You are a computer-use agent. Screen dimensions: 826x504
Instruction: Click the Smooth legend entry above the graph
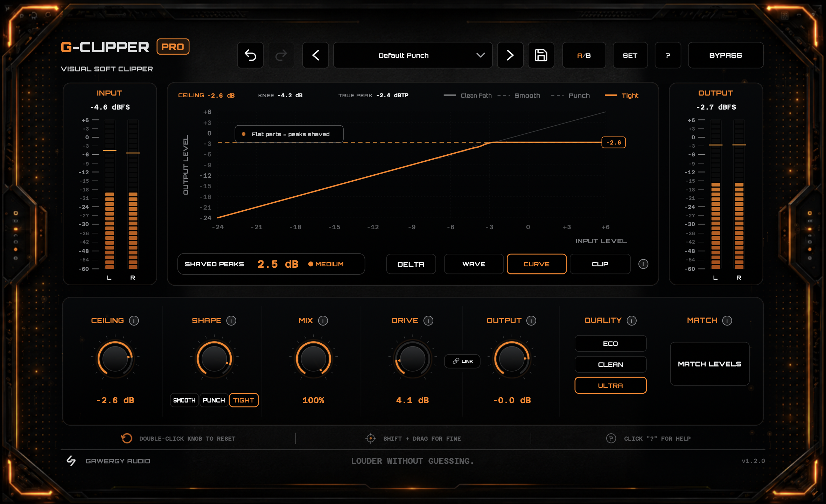[x=519, y=96]
